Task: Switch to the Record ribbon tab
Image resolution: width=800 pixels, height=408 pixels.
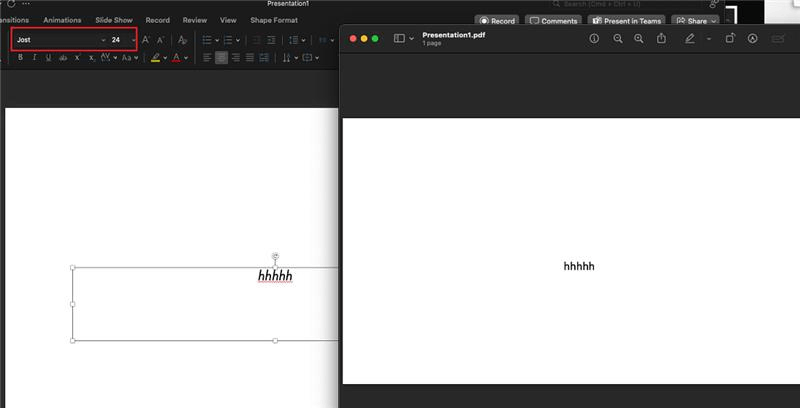Action: point(158,20)
